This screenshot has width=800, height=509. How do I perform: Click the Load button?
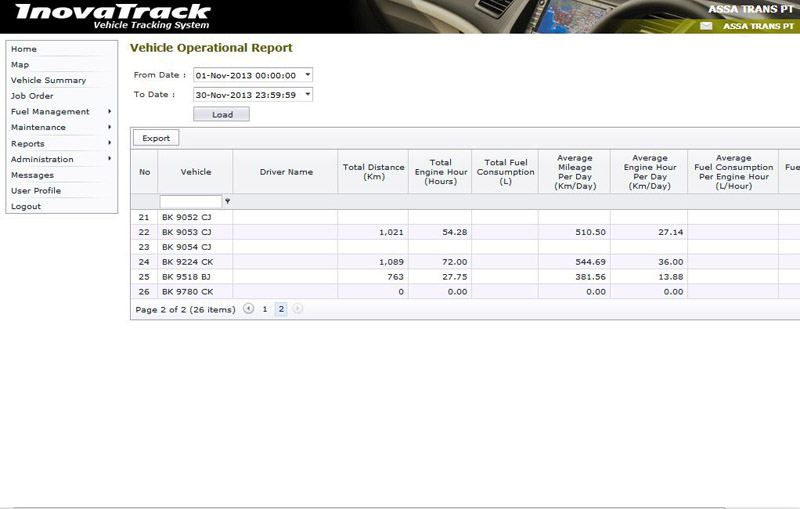221,114
